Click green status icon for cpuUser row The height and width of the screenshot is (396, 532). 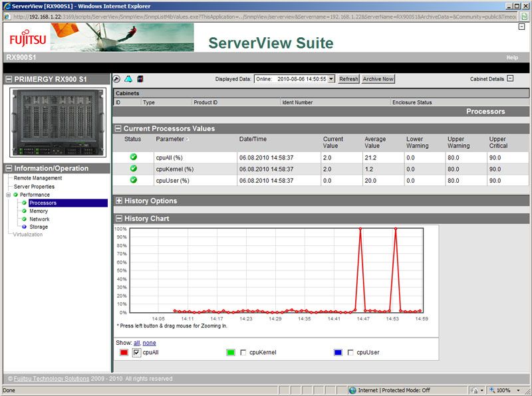point(134,179)
